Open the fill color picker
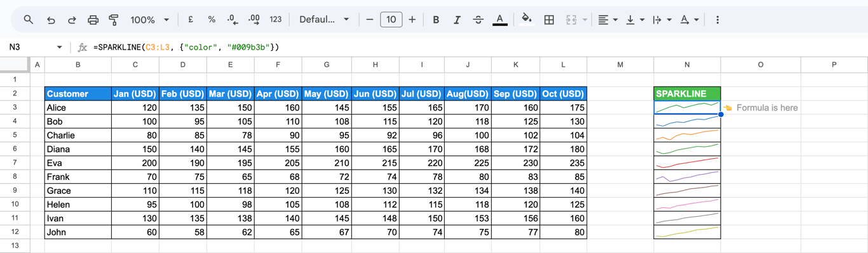The image size is (868, 253). pos(527,20)
